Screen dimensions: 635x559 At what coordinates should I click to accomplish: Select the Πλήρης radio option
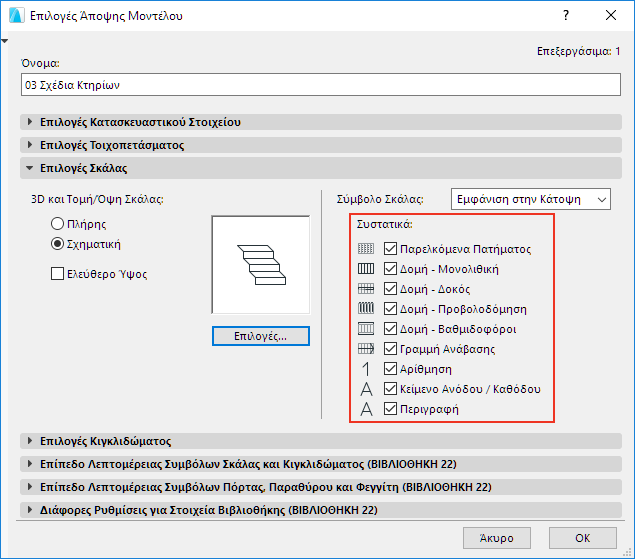(58, 224)
